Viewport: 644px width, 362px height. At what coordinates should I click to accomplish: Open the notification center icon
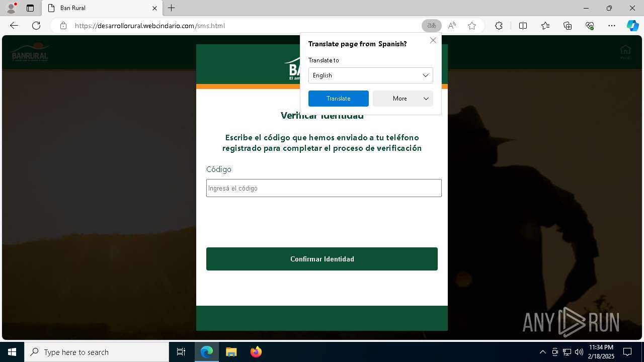(627, 352)
